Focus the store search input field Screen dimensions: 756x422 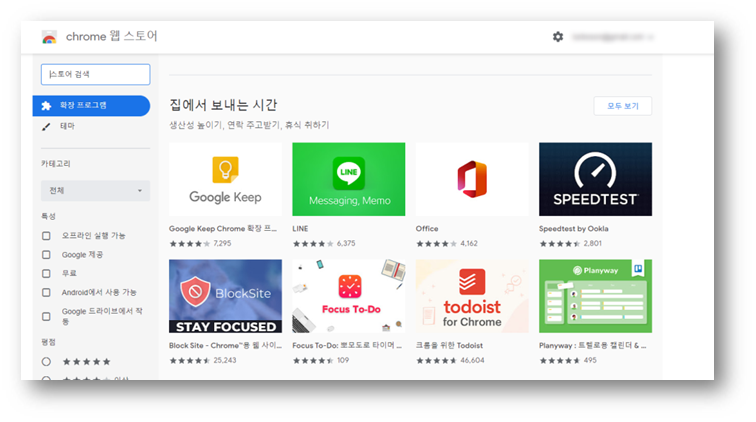(95, 74)
